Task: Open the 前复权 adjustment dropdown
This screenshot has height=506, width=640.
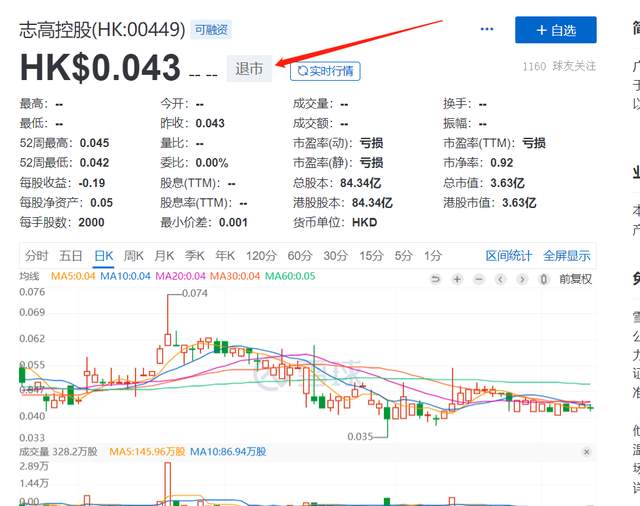Action: click(x=576, y=279)
